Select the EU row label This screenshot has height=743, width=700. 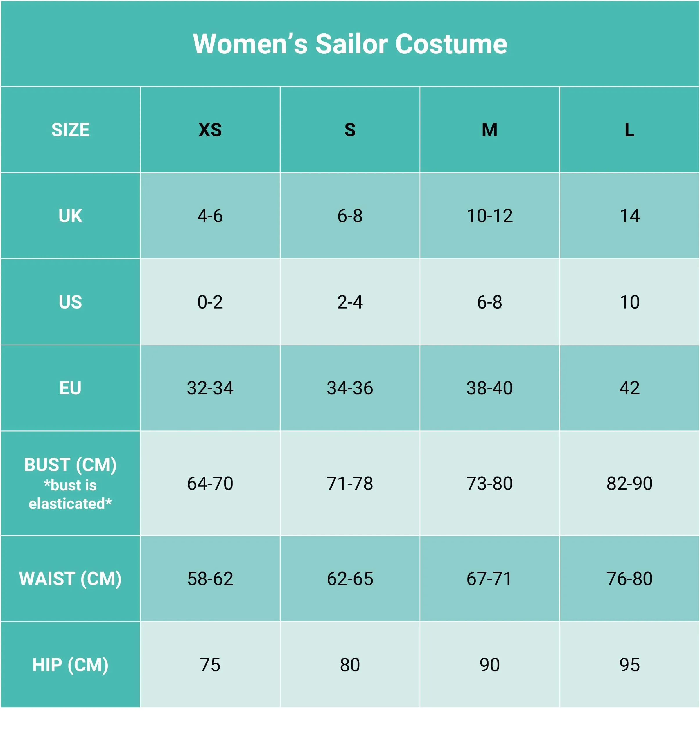click(x=70, y=387)
